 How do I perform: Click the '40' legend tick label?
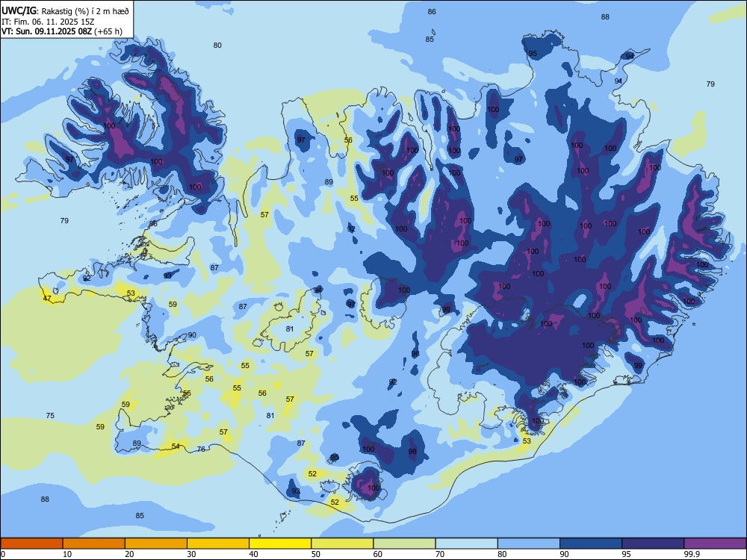click(254, 554)
